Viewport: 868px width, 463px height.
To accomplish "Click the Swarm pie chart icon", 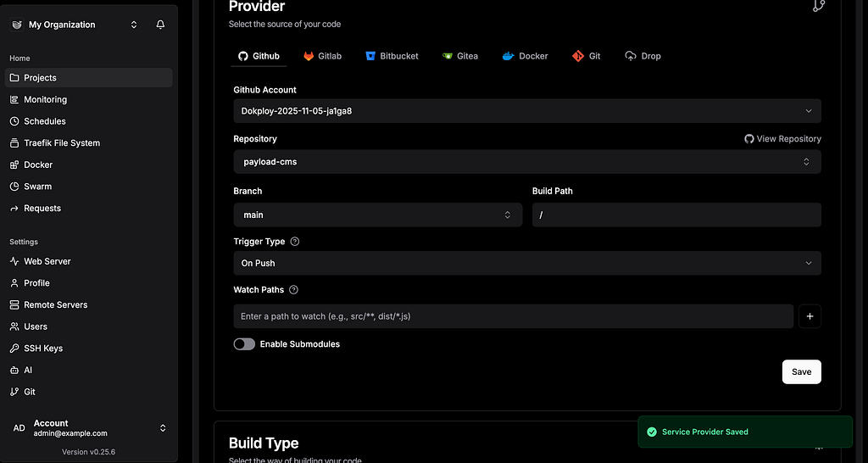I will (x=14, y=186).
